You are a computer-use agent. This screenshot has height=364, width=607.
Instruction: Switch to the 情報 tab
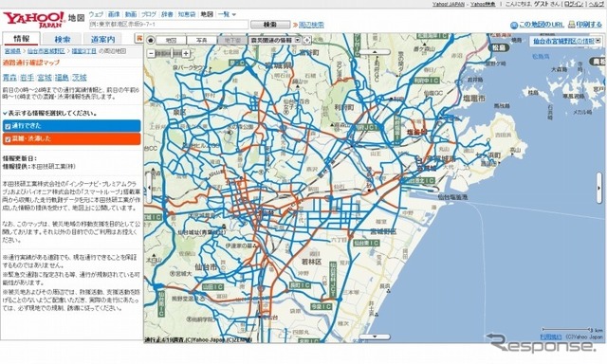(x=21, y=39)
